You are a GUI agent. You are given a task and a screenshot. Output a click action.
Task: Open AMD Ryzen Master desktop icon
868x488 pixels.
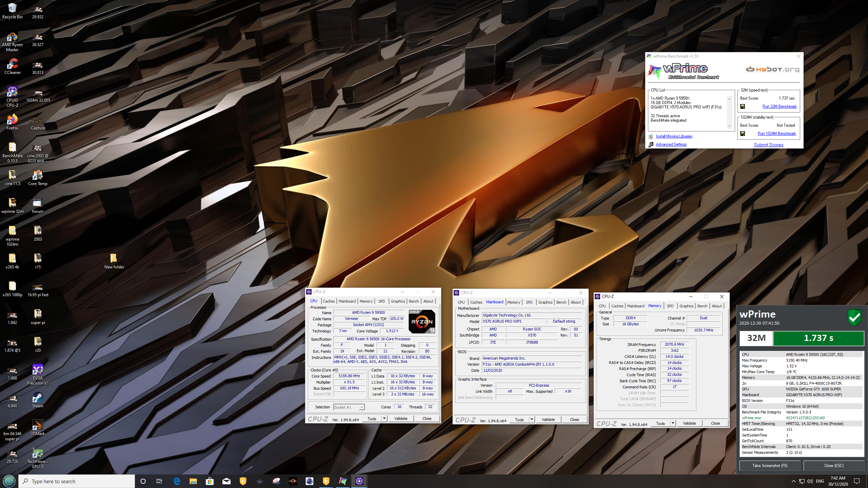(12, 42)
